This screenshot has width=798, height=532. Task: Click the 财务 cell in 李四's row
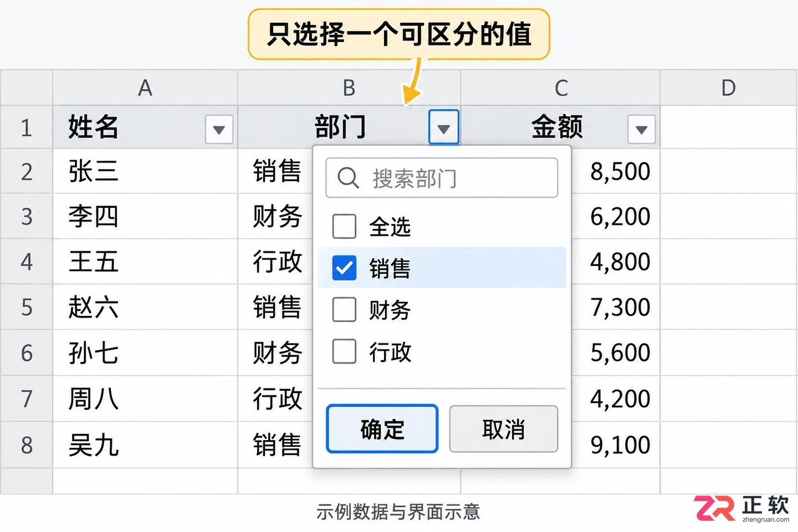point(275,216)
